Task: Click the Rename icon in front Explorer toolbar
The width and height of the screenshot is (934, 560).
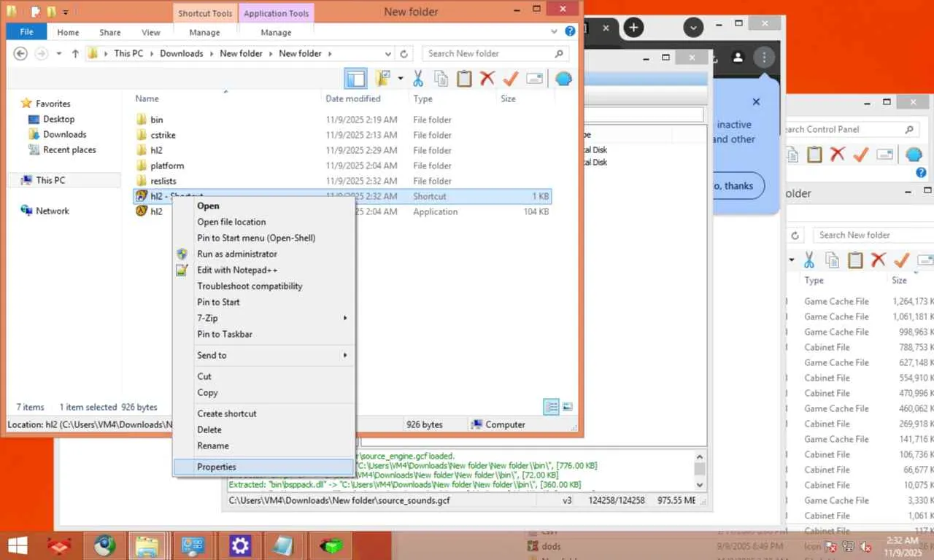Action: (x=534, y=78)
